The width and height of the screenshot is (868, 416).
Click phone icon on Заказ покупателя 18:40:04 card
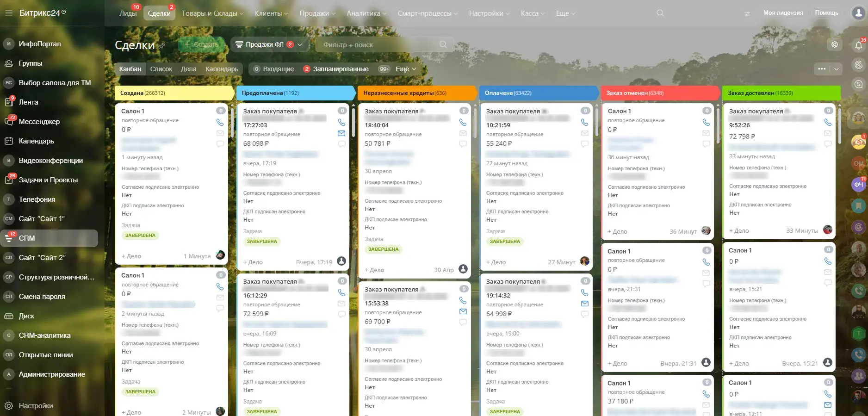click(463, 122)
